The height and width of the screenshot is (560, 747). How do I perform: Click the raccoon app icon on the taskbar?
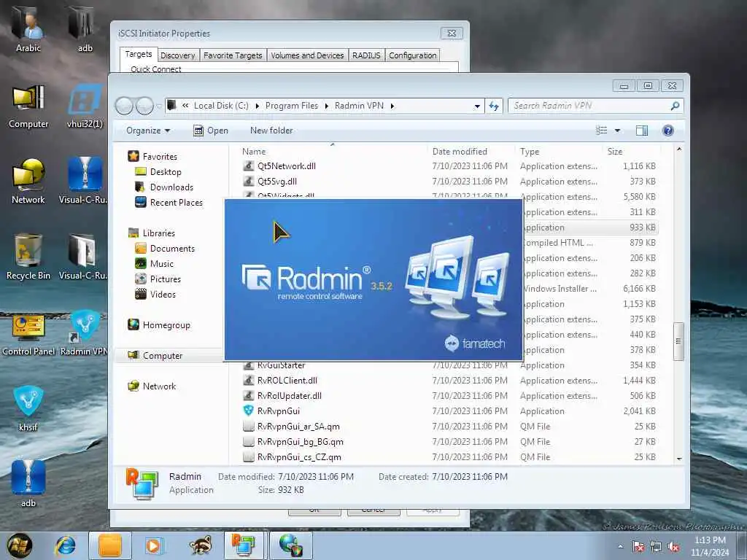[200, 545]
